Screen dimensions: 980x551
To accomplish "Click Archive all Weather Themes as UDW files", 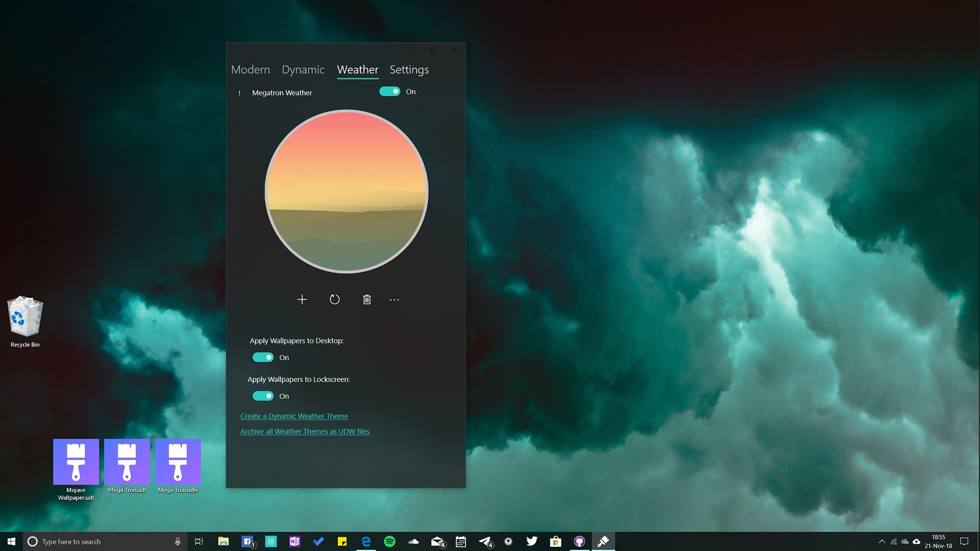I will [x=305, y=431].
